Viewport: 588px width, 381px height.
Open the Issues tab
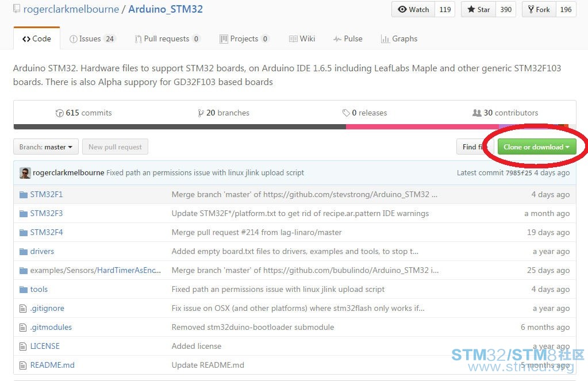tap(92, 39)
